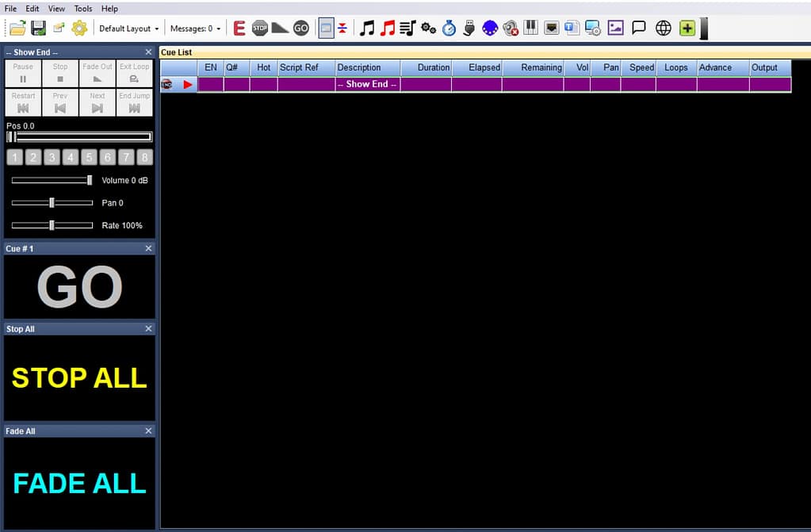This screenshot has width=811, height=532.
Task: Open the Tools menu
Action: [x=82, y=8]
